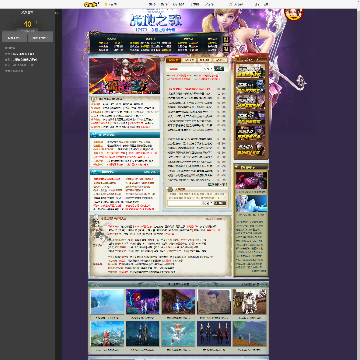Click the game title logo above navigation bar
The image size is (360, 360).
coord(156,21)
